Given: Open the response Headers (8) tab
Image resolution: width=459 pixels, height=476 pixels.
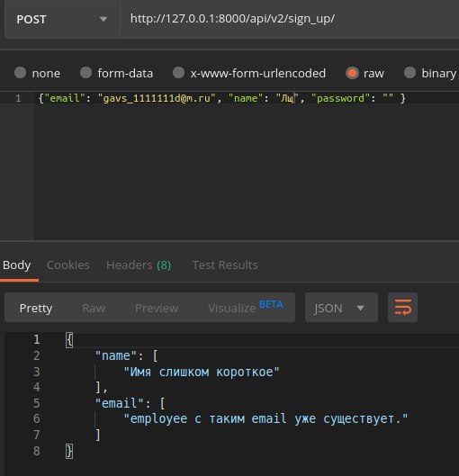Looking at the screenshot, I should click(x=139, y=265).
